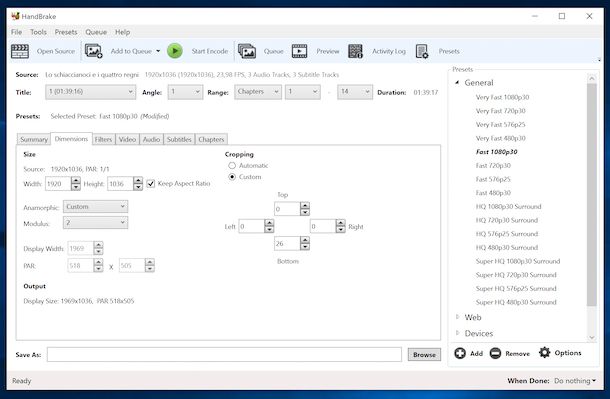
Task: Click the HandBrake app logo in title bar
Action: (15, 16)
